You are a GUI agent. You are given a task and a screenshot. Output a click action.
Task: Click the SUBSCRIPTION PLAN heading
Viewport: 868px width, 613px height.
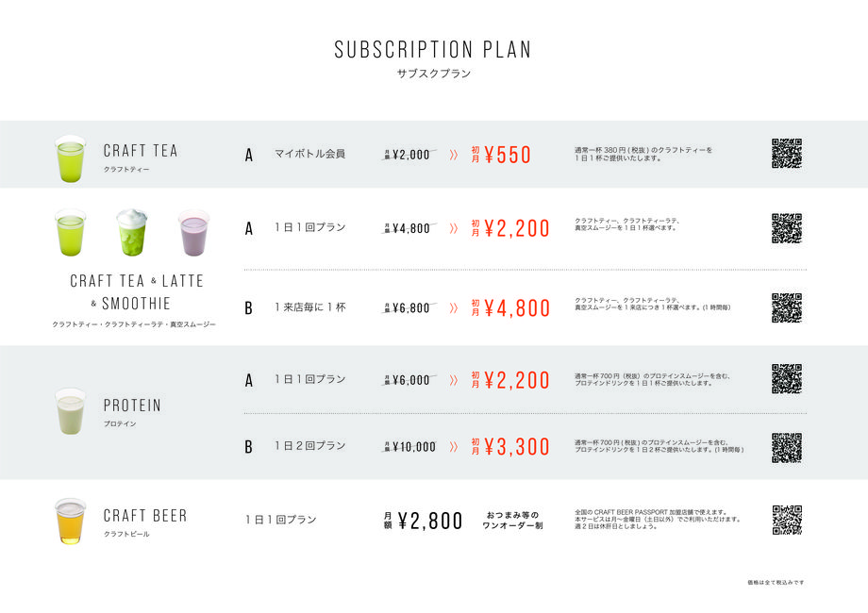coord(433,50)
